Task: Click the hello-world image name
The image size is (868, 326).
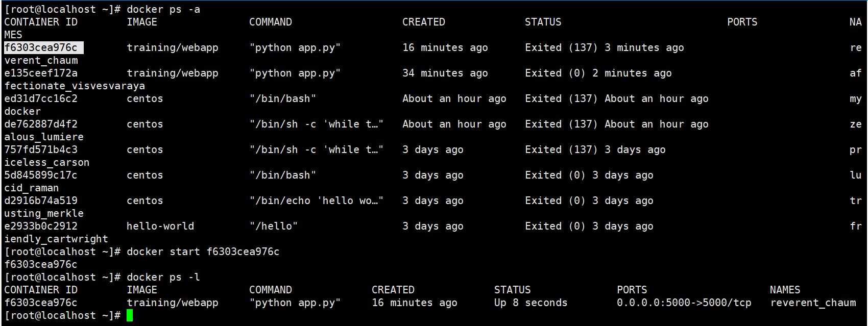Action: (x=160, y=226)
